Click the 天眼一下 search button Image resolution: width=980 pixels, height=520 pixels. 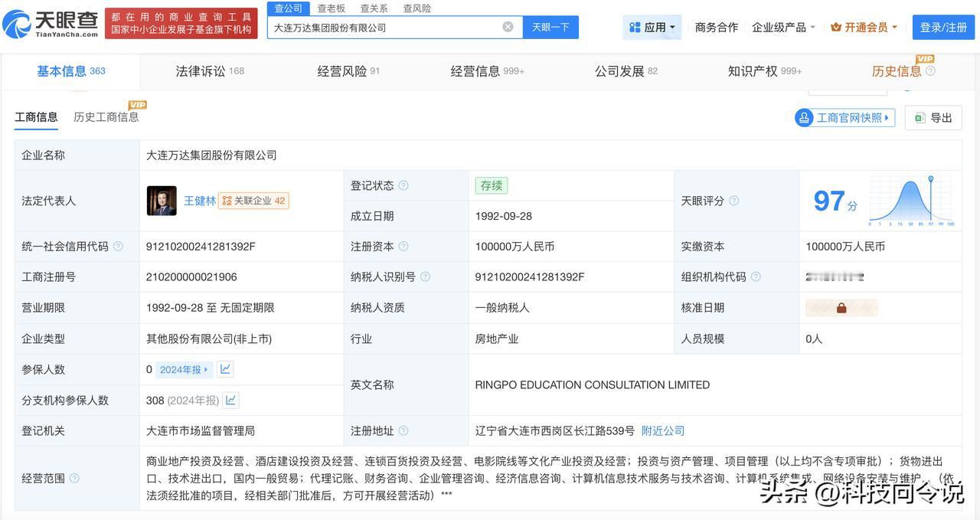[x=550, y=27]
